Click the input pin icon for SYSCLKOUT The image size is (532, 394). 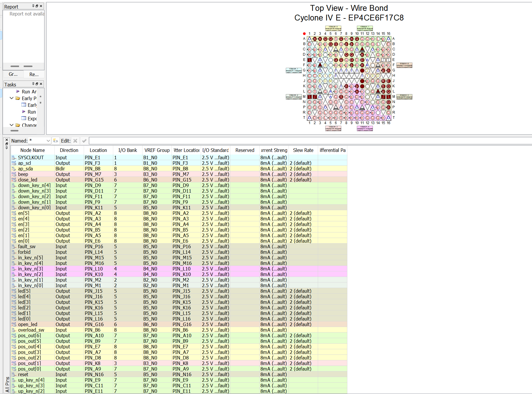click(x=14, y=157)
